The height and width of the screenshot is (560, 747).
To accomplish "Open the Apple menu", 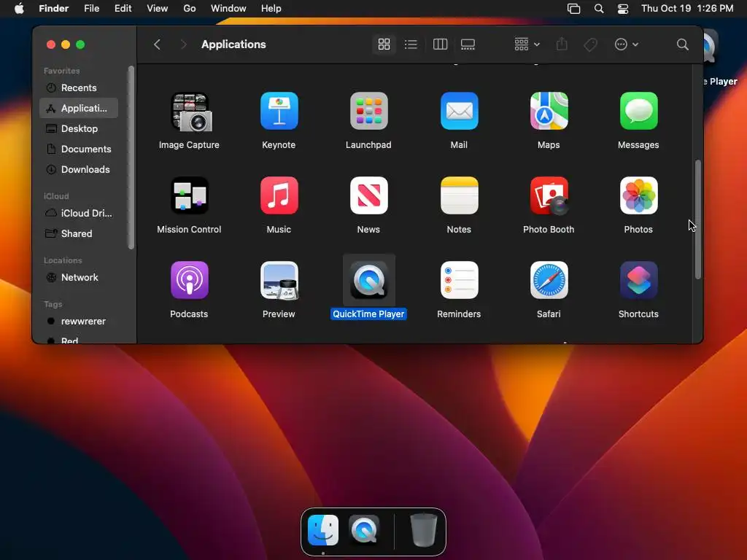I will [19, 9].
